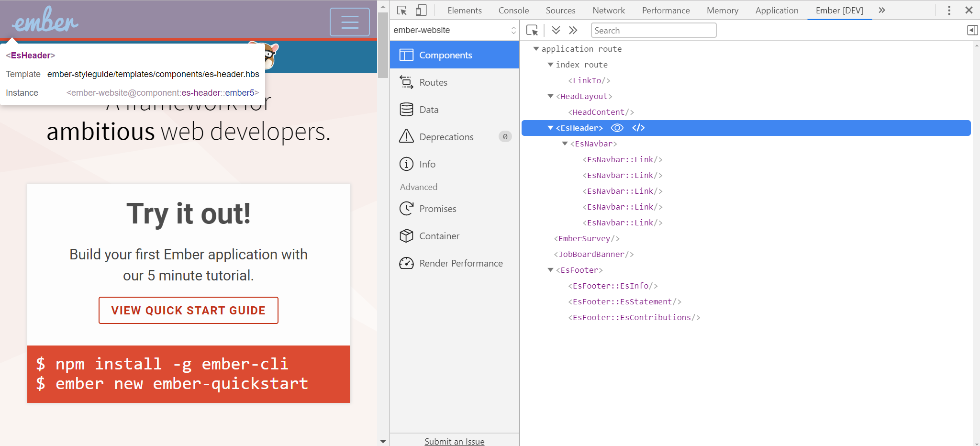
Task: Toggle the hamburger navigation menu on Ember site
Action: (350, 22)
